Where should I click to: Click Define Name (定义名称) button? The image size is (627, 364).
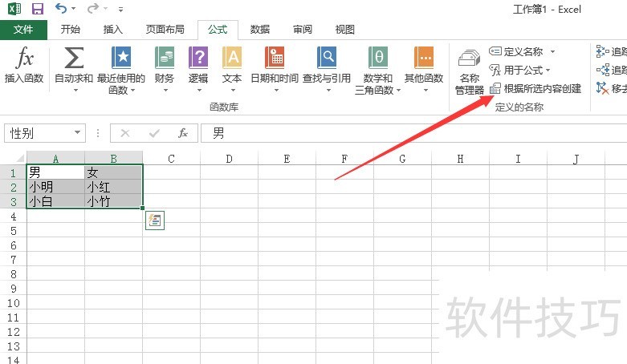pos(516,51)
